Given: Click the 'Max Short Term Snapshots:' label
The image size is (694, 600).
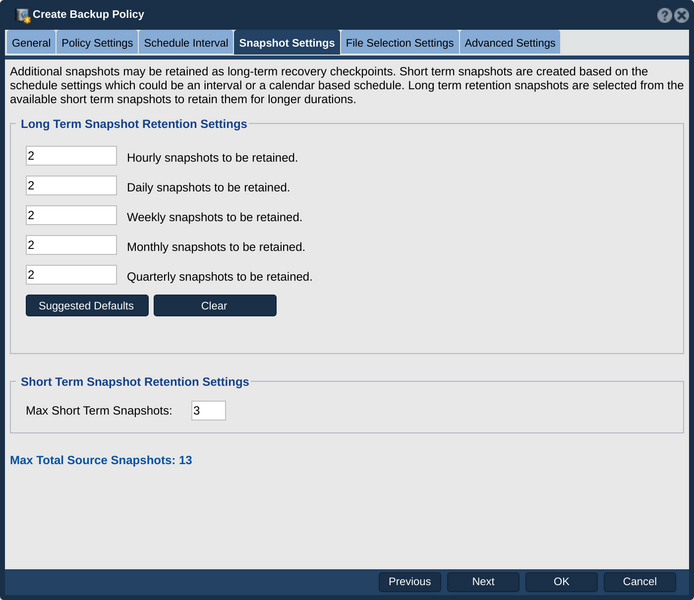Looking at the screenshot, I should pos(99,411).
